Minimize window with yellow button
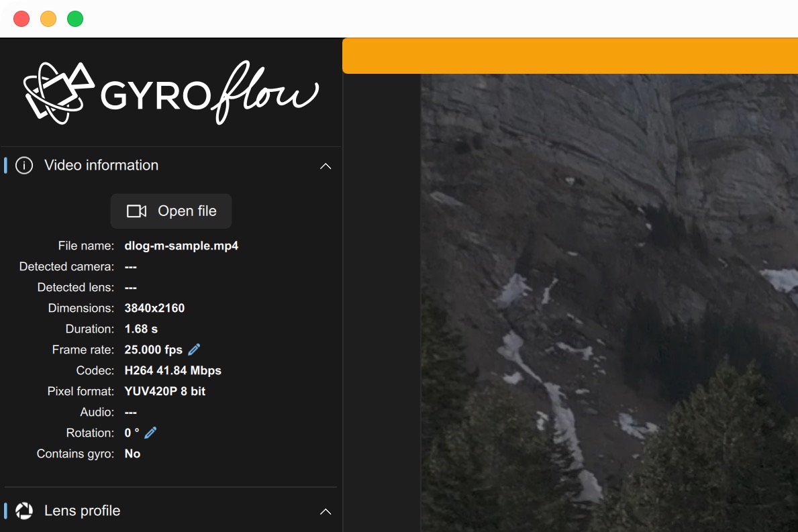 [48, 19]
